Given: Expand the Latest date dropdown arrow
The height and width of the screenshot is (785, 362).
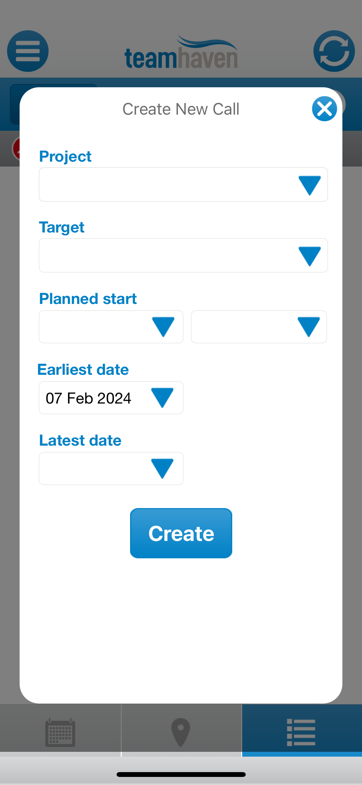Looking at the screenshot, I should (x=162, y=469).
